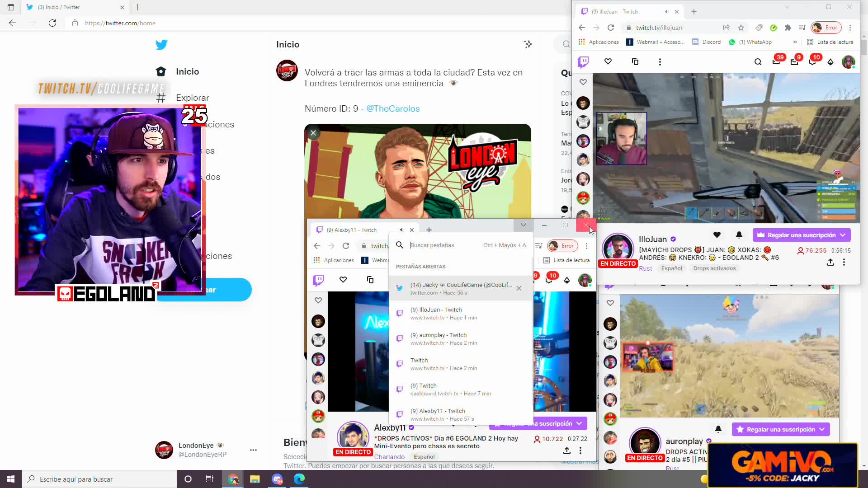Share the IlloJuan stream with the share icon
This screenshot has height=488, width=868.
[830, 262]
